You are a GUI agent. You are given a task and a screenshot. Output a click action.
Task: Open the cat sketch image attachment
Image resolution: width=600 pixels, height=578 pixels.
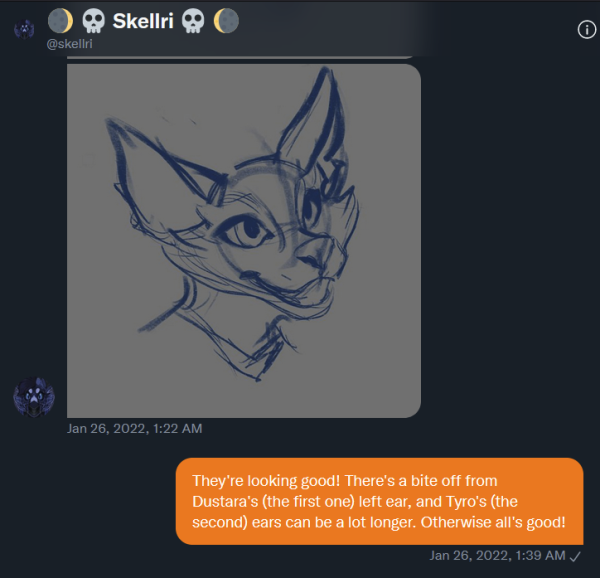[244, 241]
